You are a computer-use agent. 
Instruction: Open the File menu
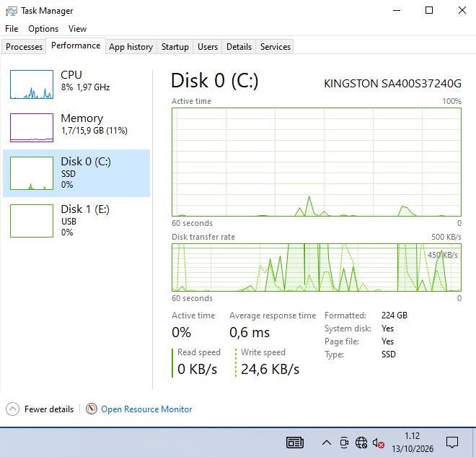(12, 29)
